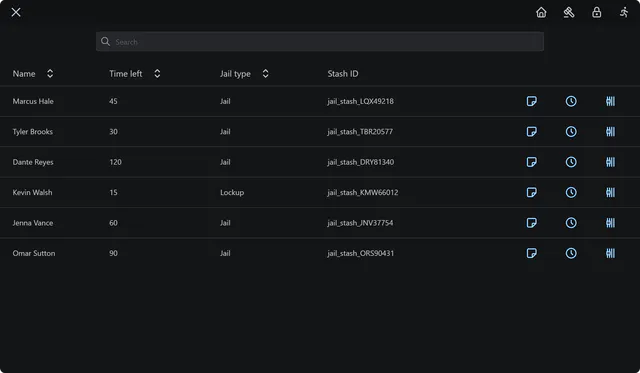The width and height of the screenshot is (640, 373).
Task: Open note icon for Omar Sutton
Action: coord(531,253)
